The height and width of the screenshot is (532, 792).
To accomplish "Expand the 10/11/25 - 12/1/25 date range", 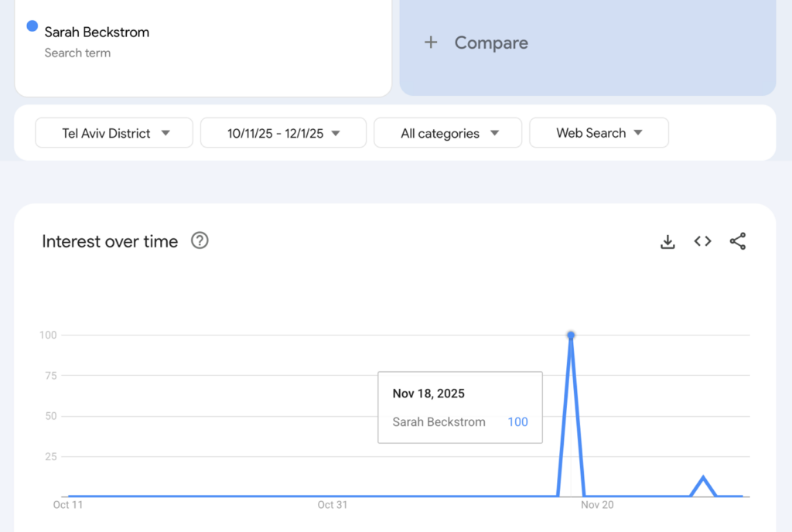I will coord(283,133).
